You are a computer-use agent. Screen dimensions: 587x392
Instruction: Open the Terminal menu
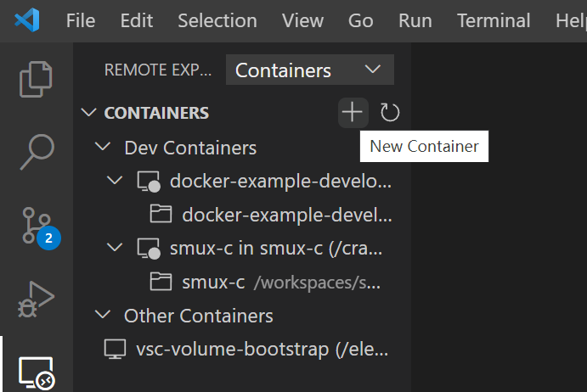(493, 20)
